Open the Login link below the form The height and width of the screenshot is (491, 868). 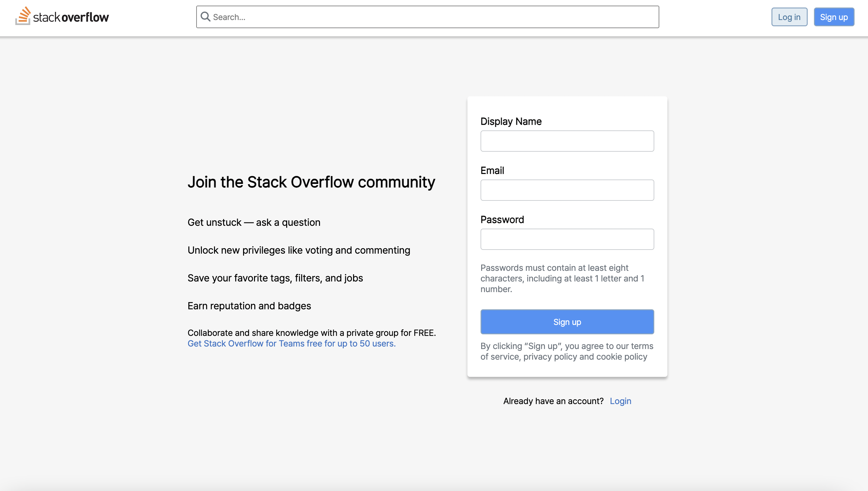click(x=620, y=401)
